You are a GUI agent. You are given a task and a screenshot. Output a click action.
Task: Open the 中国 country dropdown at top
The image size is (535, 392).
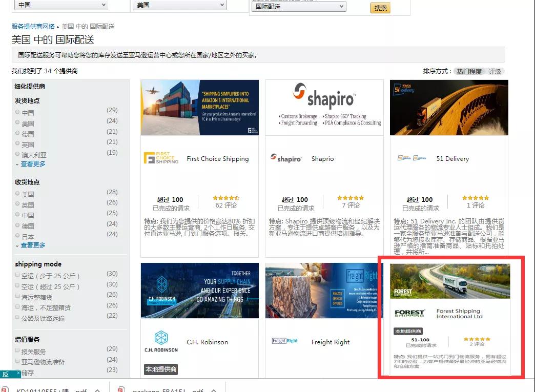(x=60, y=5)
